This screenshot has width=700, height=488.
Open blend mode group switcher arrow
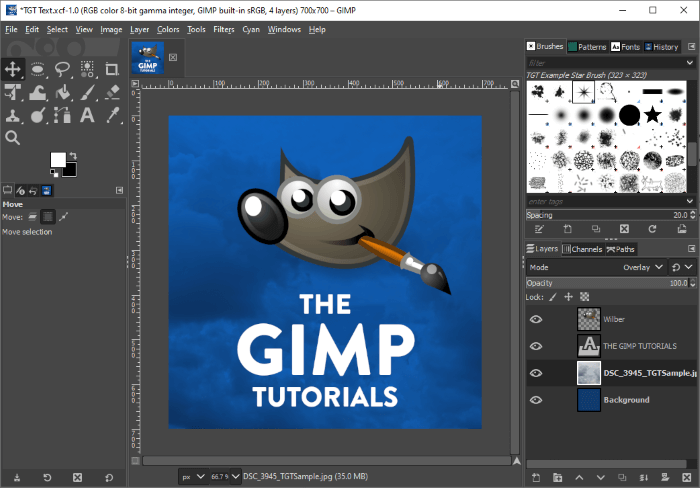pos(681,267)
